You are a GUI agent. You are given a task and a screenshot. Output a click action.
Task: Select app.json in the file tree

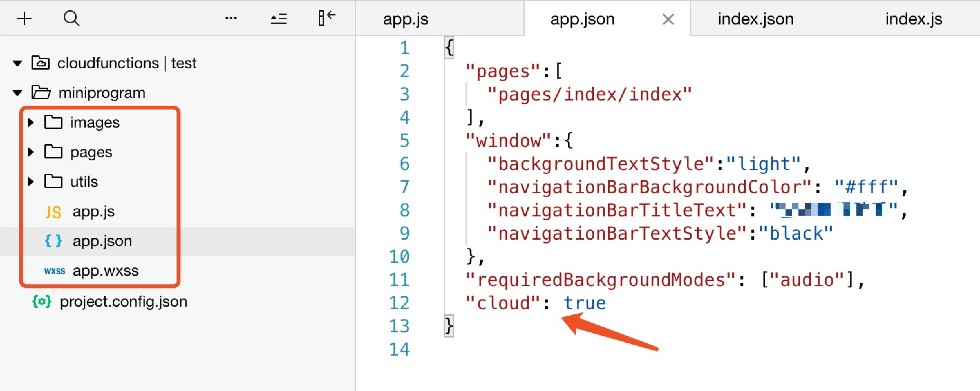coord(102,241)
